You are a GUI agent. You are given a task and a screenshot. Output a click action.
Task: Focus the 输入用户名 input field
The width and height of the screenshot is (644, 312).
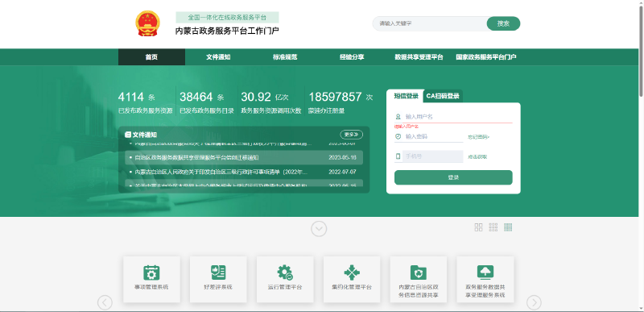(x=458, y=117)
